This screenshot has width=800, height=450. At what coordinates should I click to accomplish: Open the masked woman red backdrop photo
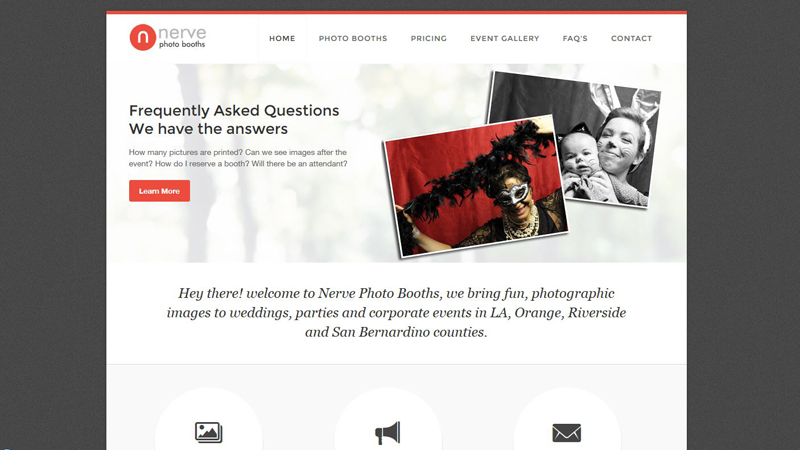pyautogui.click(x=476, y=186)
